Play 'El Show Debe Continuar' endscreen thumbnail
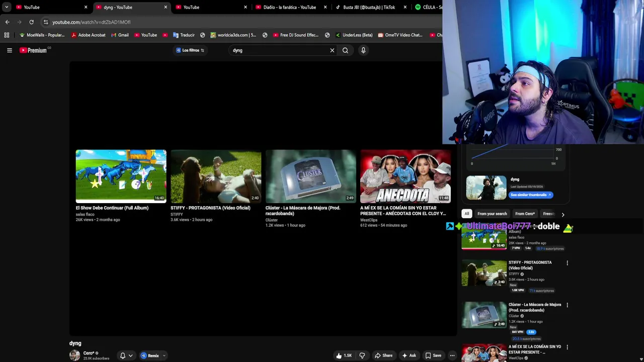644x362 pixels. [121, 176]
